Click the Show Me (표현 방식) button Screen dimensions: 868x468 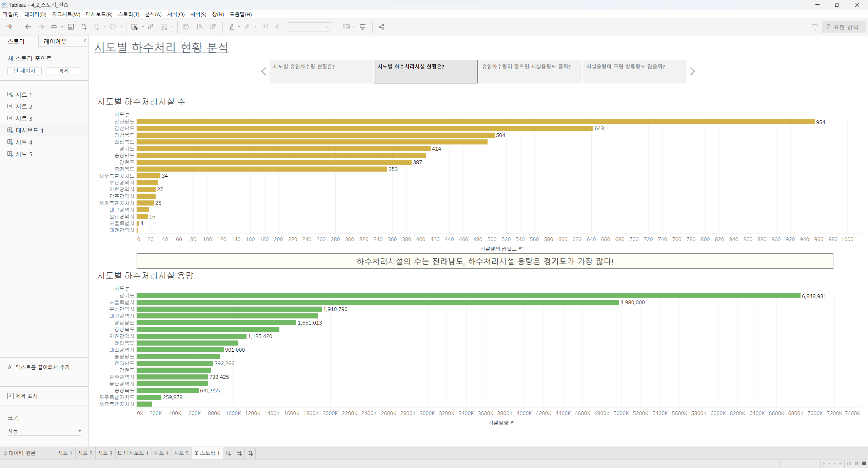tap(843, 27)
